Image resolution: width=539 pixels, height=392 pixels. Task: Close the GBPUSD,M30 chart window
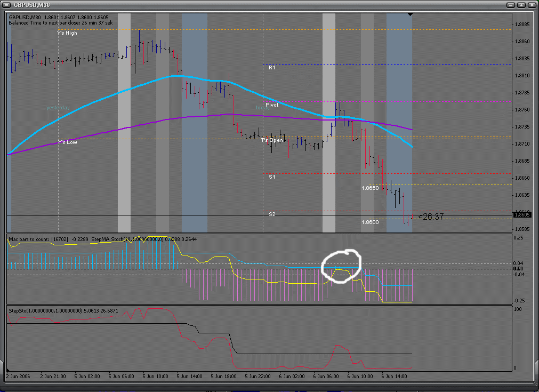coord(530,5)
